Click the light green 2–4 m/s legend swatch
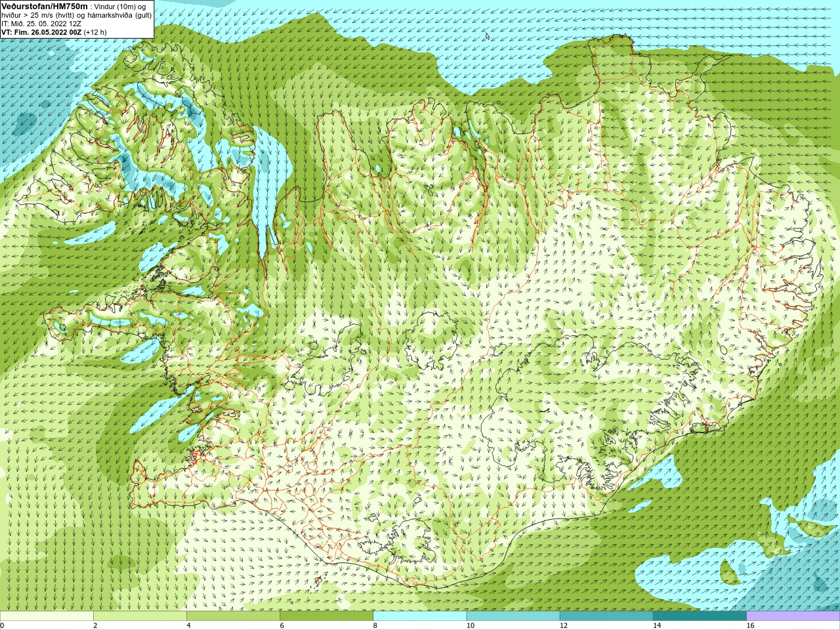This screenshot has height=630, width=840. tap(140, 616)
